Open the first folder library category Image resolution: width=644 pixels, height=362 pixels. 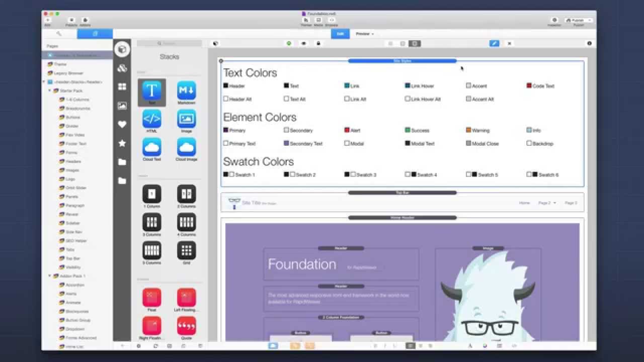coord(122,162)
